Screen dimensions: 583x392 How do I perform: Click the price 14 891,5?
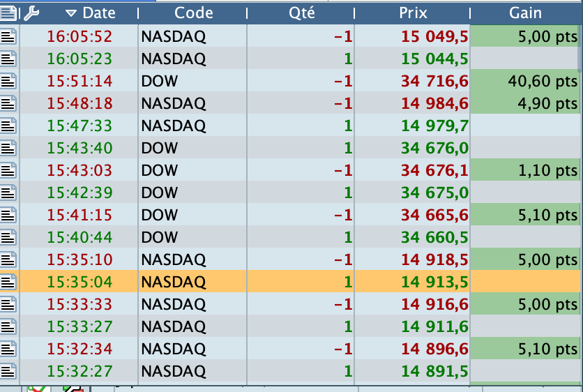coord(434,371)
